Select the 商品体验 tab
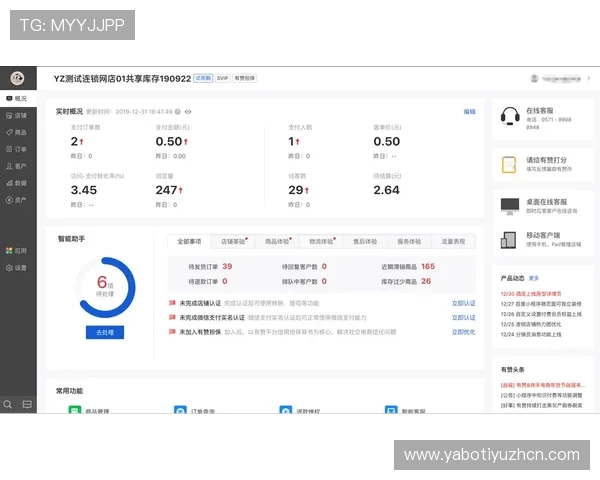 [x=277, y=242]
